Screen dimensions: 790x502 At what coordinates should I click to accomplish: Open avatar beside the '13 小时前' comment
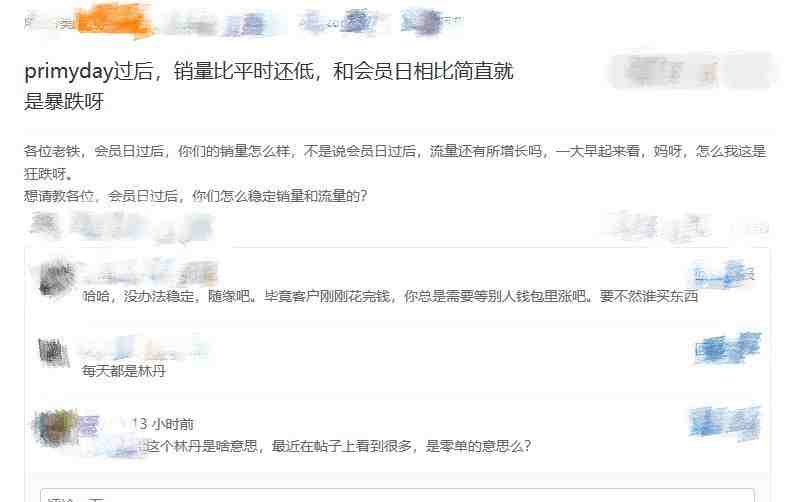[x=55, y=427]
